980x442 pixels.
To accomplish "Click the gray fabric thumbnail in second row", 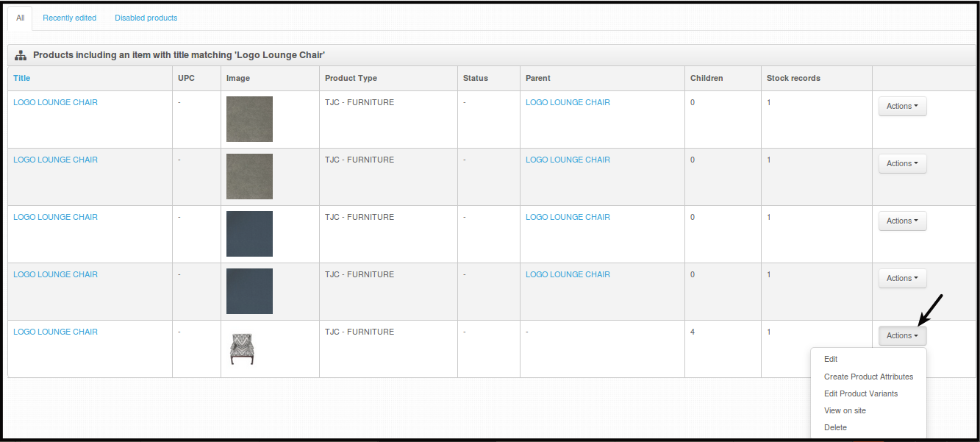I will [x=249, y=177].
